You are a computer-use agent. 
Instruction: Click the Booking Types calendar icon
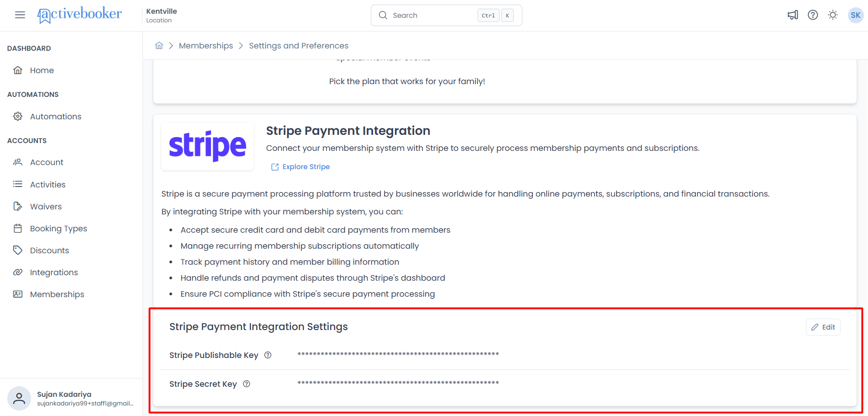coord(18,228)
